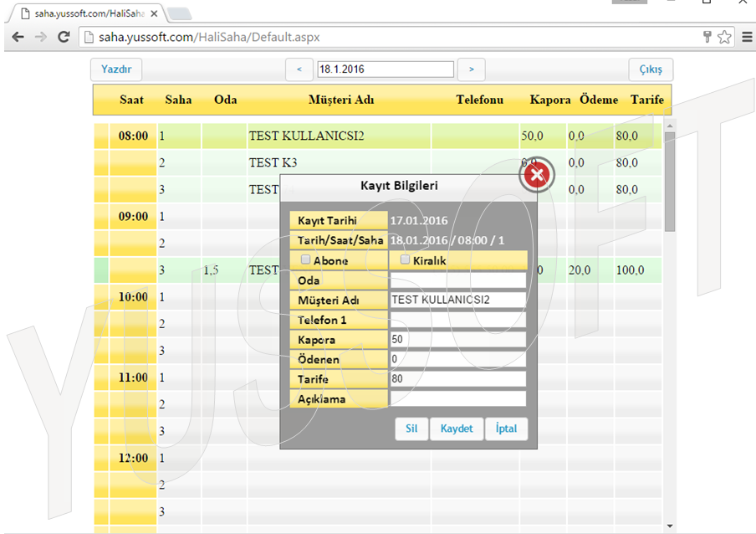Click the Çıkış logout button
The image size is (756, 534).
(651, 69)
